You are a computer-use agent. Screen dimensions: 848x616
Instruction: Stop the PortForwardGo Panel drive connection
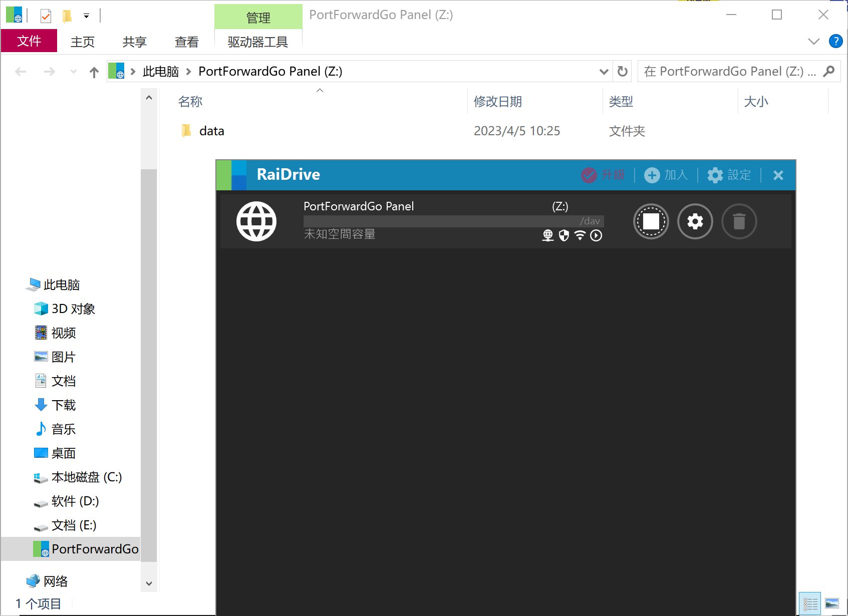click(651, 221)
